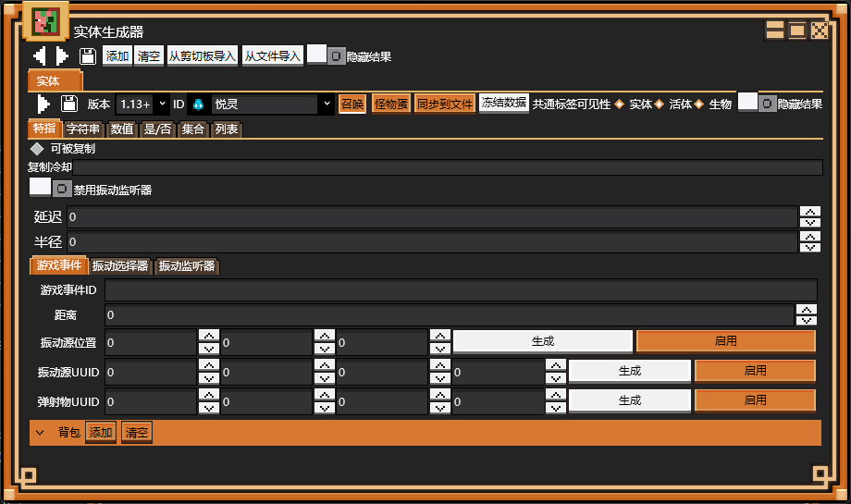Increase 距离 value with up arrow

click(x=807, y=310)
